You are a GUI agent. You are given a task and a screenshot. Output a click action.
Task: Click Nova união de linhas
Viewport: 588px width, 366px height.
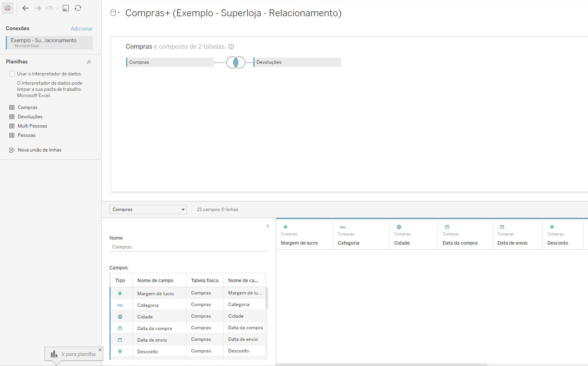[39, 150]
